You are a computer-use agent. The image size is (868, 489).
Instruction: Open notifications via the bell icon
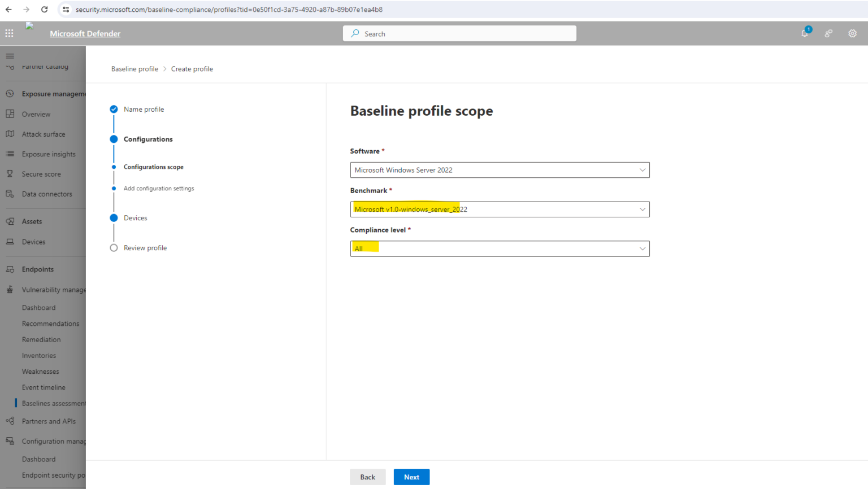tap(804, 33)
